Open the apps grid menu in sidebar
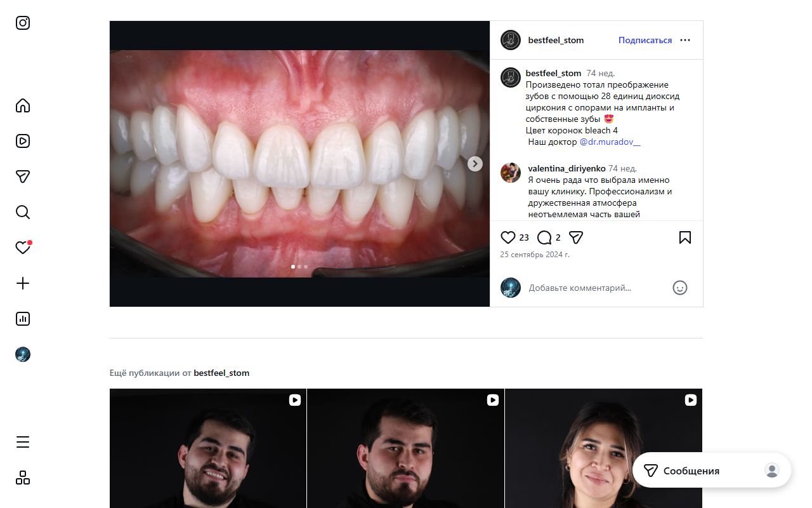Screen dimensions: 812x508 pos(23,478)
